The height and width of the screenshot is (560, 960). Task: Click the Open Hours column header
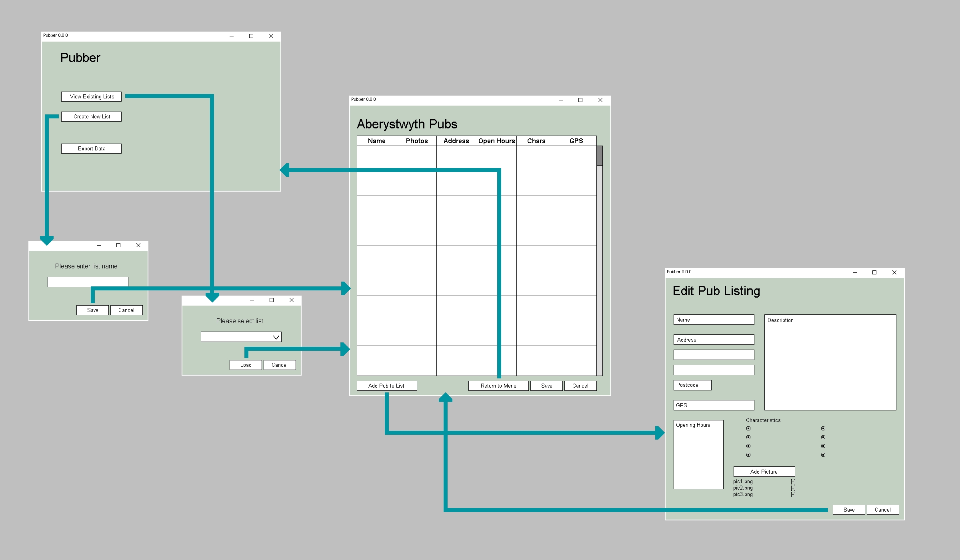(x=496, y=141)
